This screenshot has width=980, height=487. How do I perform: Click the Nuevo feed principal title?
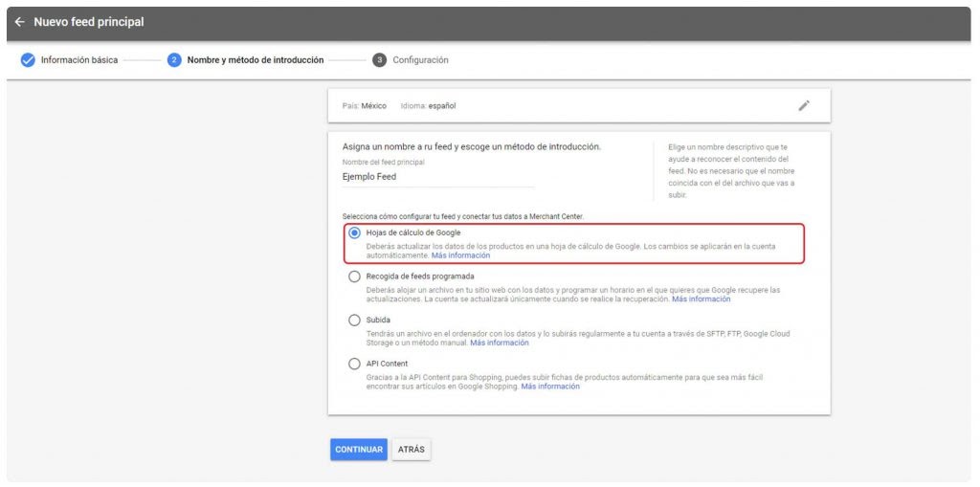point(89,22)
